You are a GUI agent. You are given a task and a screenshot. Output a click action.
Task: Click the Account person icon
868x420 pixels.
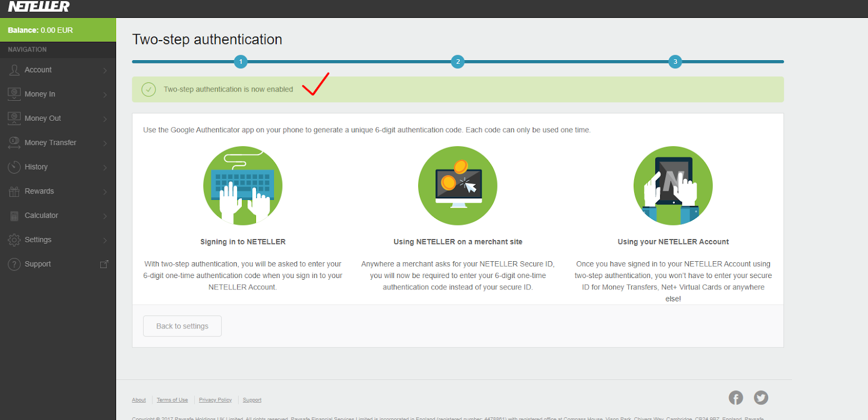(x=15, y=70)
